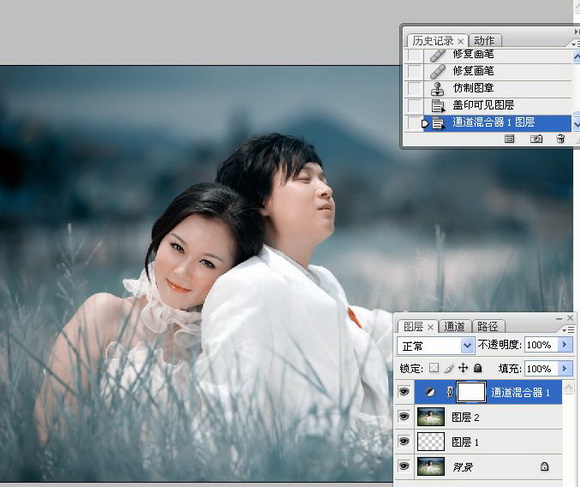Viewport: 580px width, 487px height.
Task: Select the 背景 layer name
Action: tap(463, 468)
